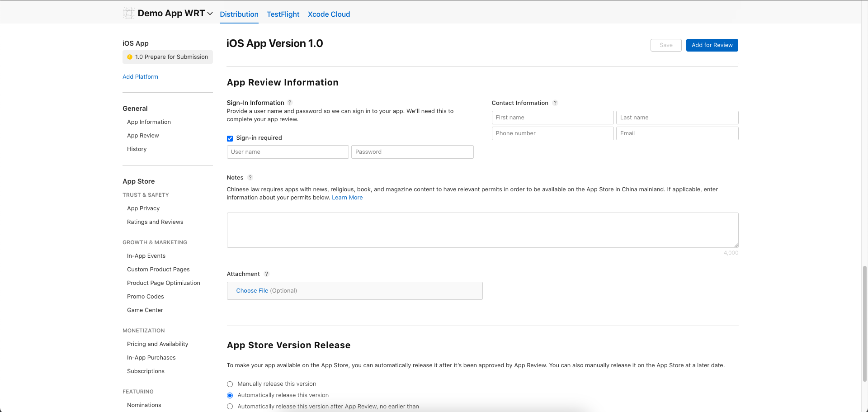Switch to the Distribution tab

[239, 14]
